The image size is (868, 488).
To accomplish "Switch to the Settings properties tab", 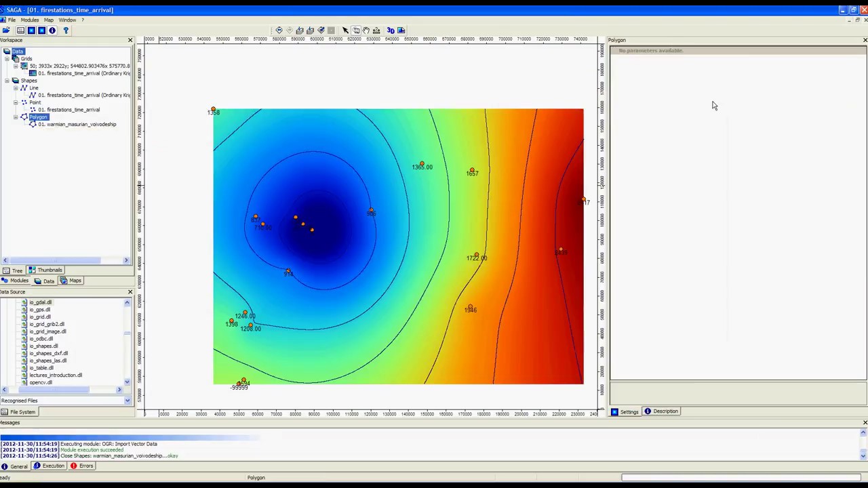I will click(625, 411).
